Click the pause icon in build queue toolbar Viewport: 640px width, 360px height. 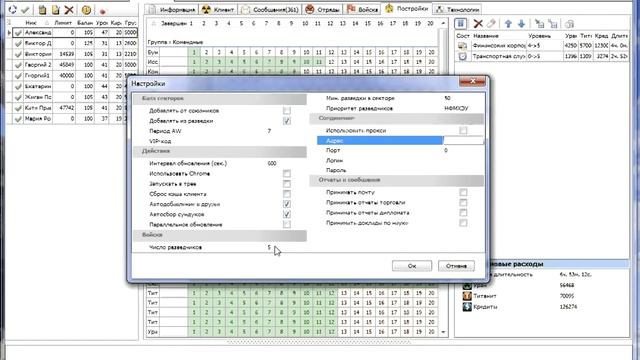(x=460, y=24)
